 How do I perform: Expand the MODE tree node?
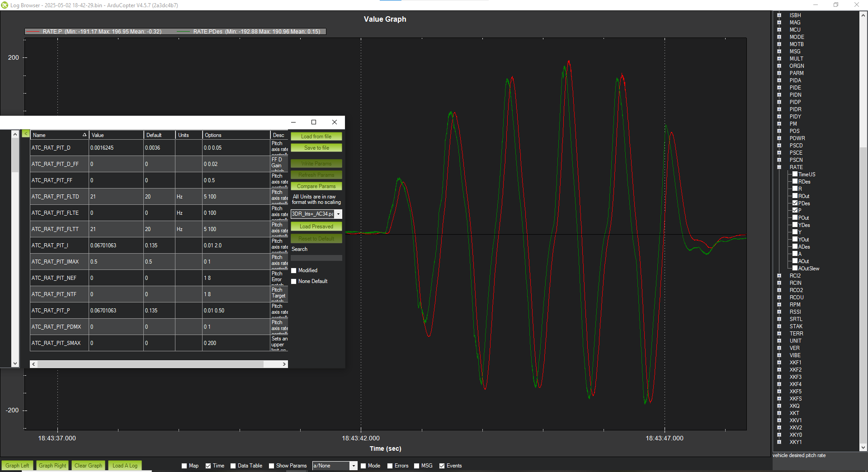pos(779,37)
